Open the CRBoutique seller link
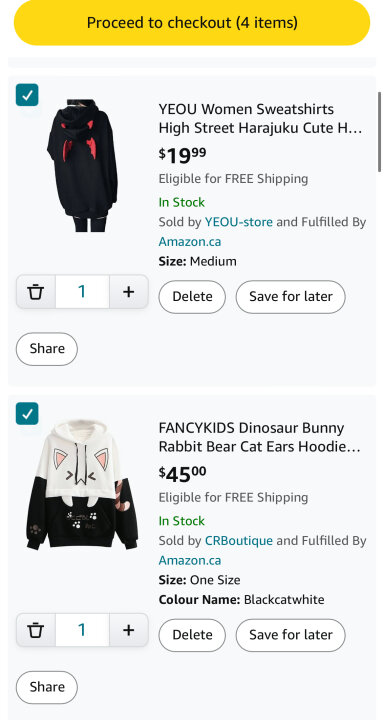384x720 pixels. click(x=238, y=541)
